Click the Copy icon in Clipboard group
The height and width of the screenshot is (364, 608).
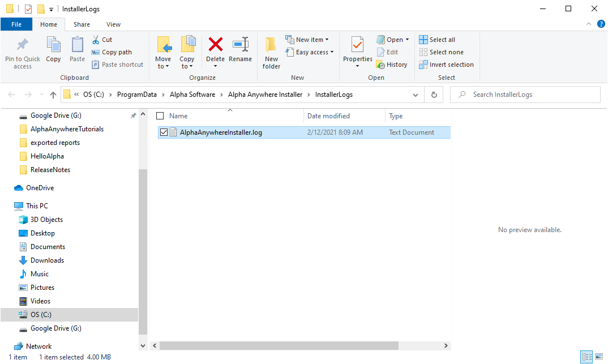[x=53, y=45]
